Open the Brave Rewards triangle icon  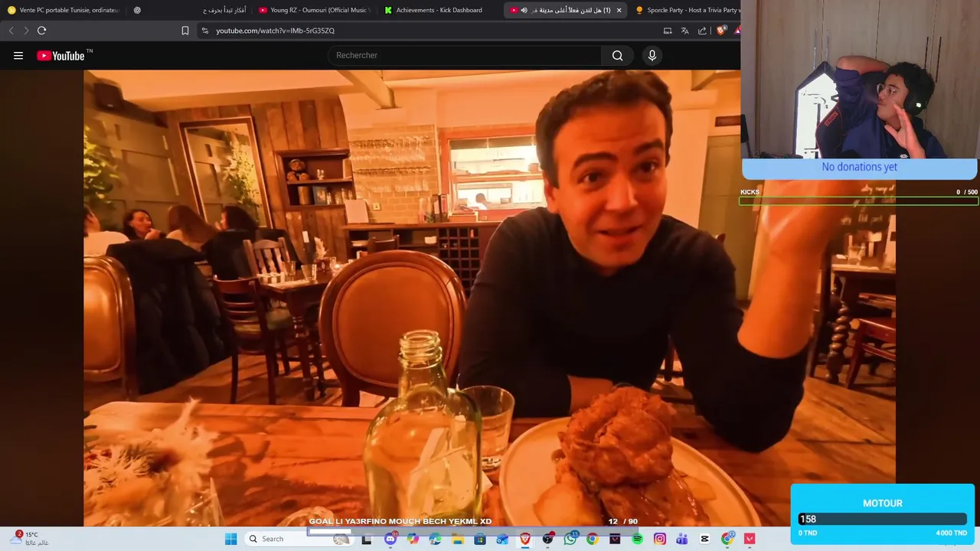tap(737, 31)
